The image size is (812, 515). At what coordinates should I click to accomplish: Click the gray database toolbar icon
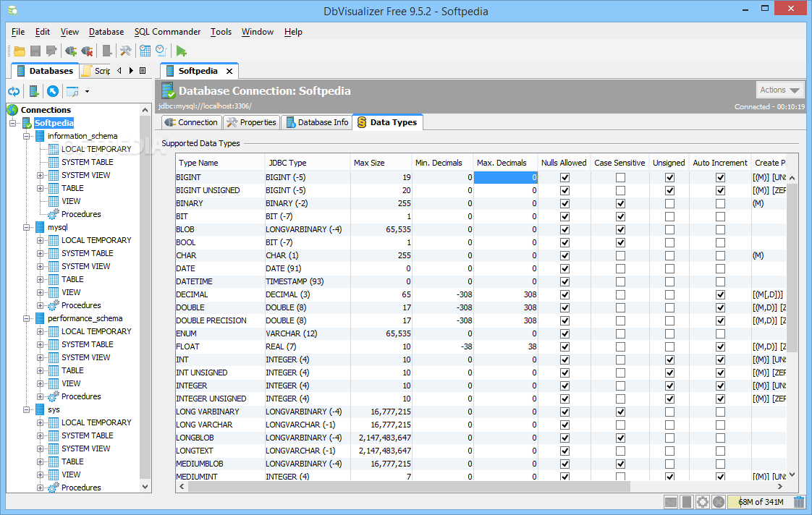click(106, 51)
